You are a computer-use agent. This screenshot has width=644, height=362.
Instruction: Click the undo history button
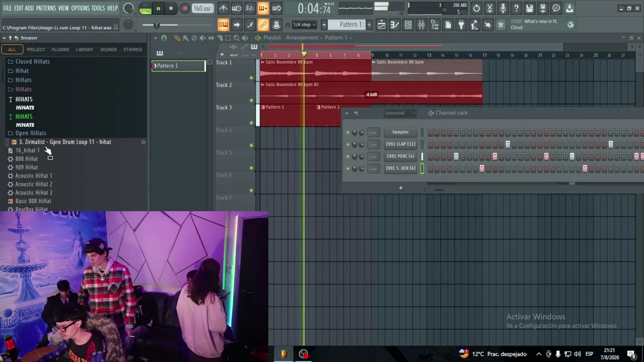[x=476, y=8]
